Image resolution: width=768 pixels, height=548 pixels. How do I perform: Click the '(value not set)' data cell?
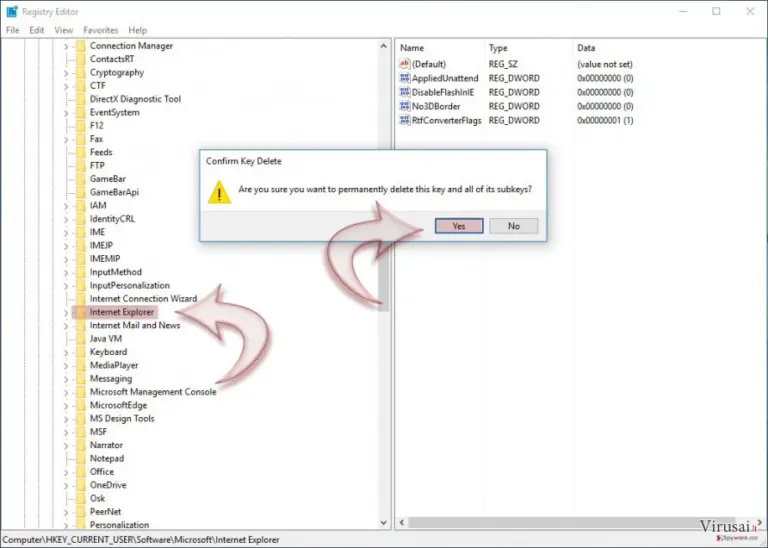605,64
